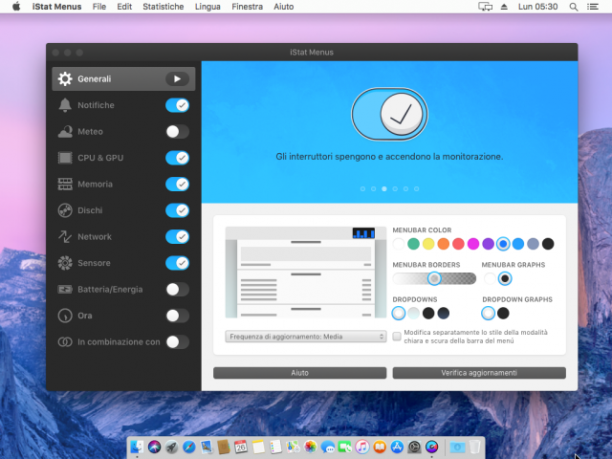The image size is (612, 459).
Task: Choose the green menubar color swatch
Action: tap(413, 244)
